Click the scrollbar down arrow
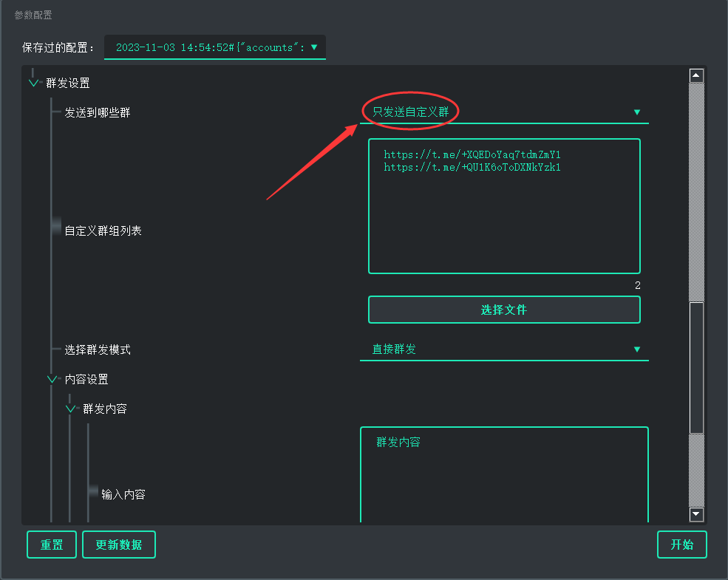 pos(695,514)
